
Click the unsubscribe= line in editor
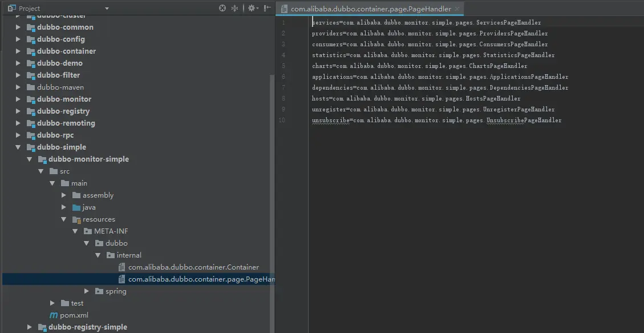pyautogui.click(x=436, y=120)
